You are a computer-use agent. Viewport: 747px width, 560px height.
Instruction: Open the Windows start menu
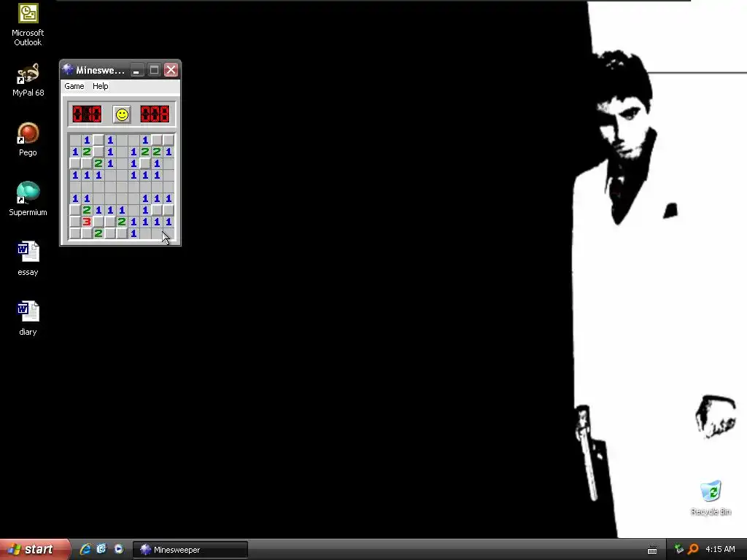click(34, 550)
